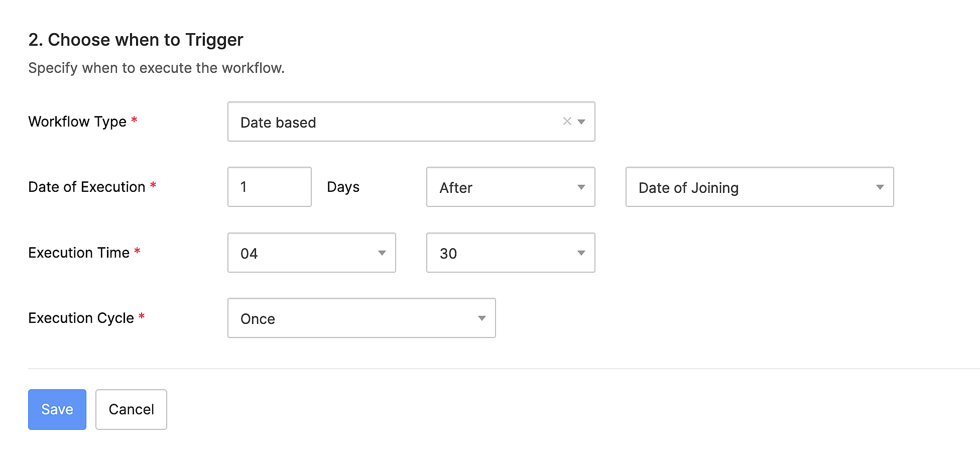Click the Choose when to Trigger heading
This screenshot has width=980, height=454.
pos(136,40)
